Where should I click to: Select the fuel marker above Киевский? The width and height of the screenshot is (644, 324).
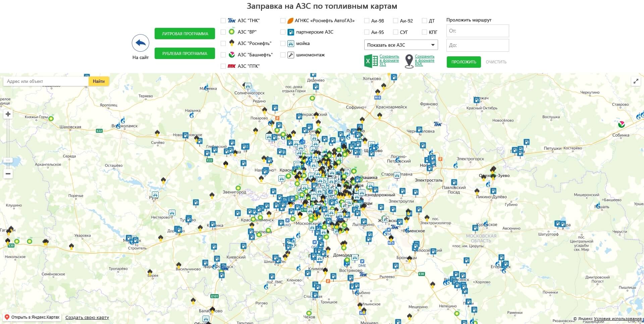244,247
